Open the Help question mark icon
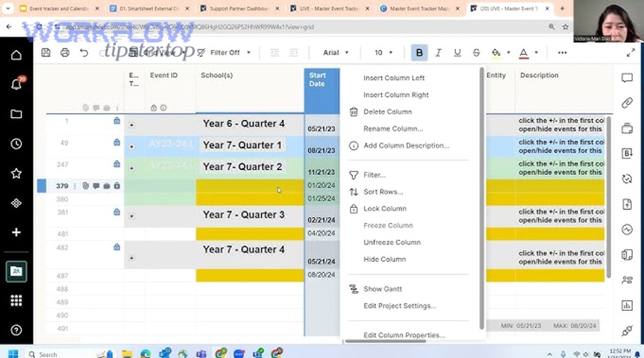Image resolution: width=644 pixels, height=358 pixels. [x=16, y=330]
